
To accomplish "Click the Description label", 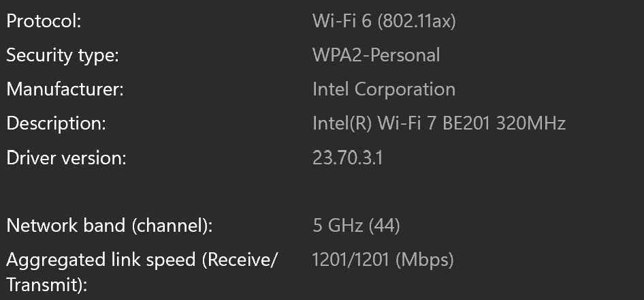I will click(57, 124).
